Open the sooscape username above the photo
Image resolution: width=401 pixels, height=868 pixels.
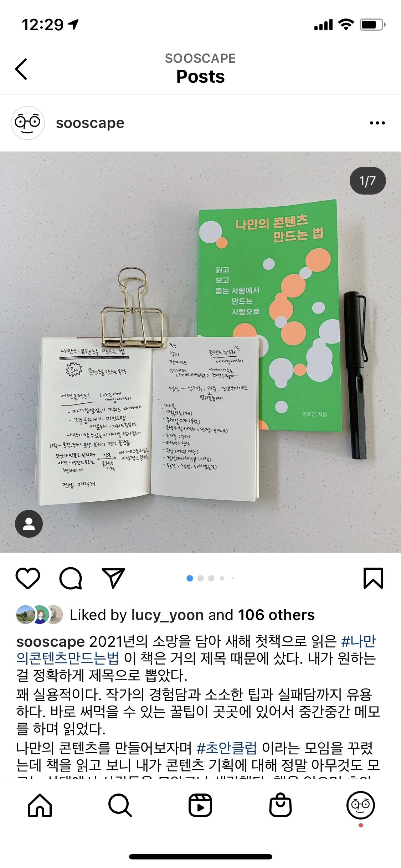pos(90,123)
